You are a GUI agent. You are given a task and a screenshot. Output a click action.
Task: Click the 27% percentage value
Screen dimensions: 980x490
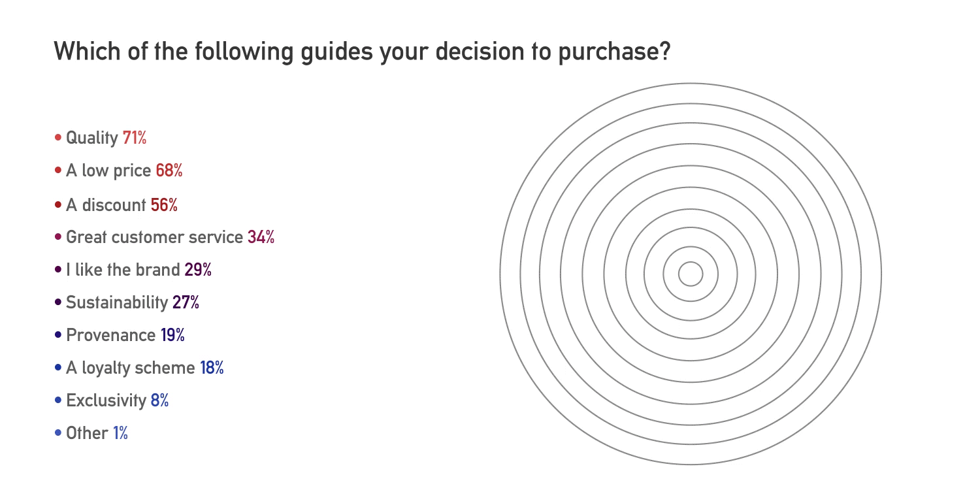186,303
